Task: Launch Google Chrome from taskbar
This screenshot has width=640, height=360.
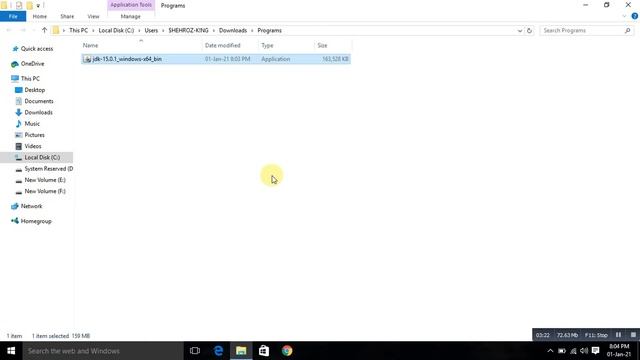Action: [287, 351]
